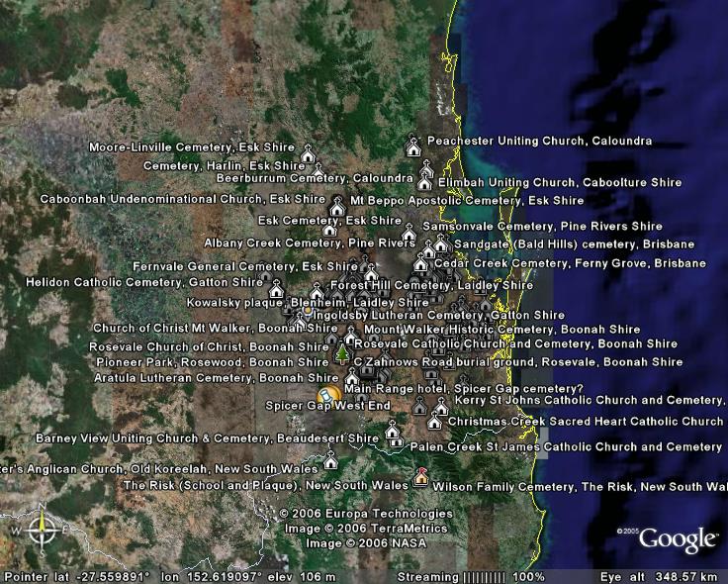Viewport: 728px width, 584px height.
Task: Open the Peachester Uniting Church placemark icon
Action: point(413,146)
